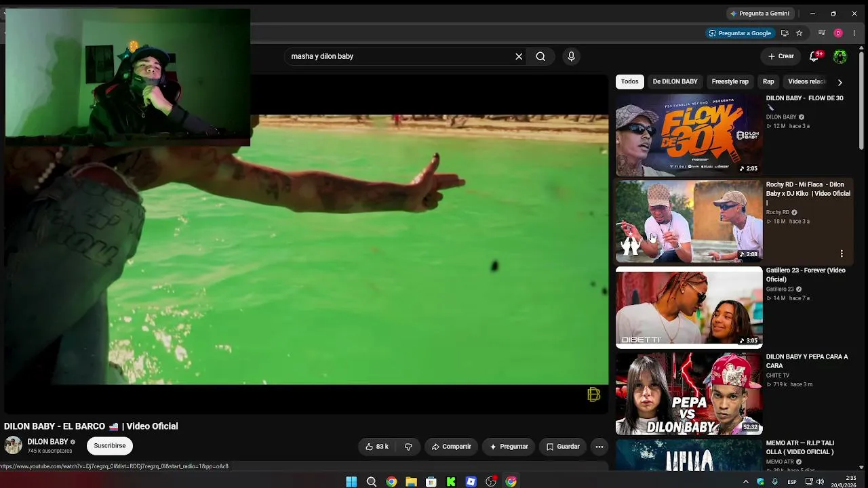The width and height of the screenshot is (868, 488).
Task: Click the Compartir button
Action: pyautogui.click(x=451, y=447)
